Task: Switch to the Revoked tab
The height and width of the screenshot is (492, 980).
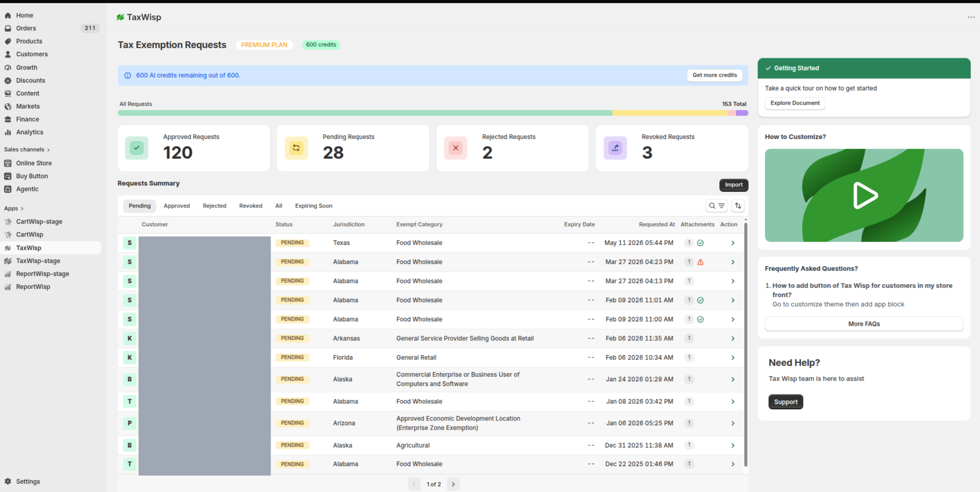Action: [250, 206]
